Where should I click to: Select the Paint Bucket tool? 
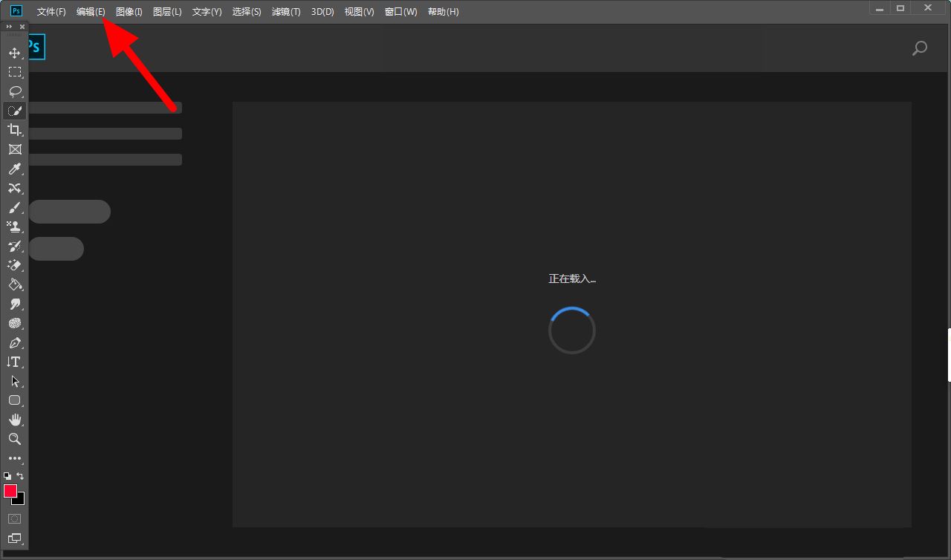14,284
